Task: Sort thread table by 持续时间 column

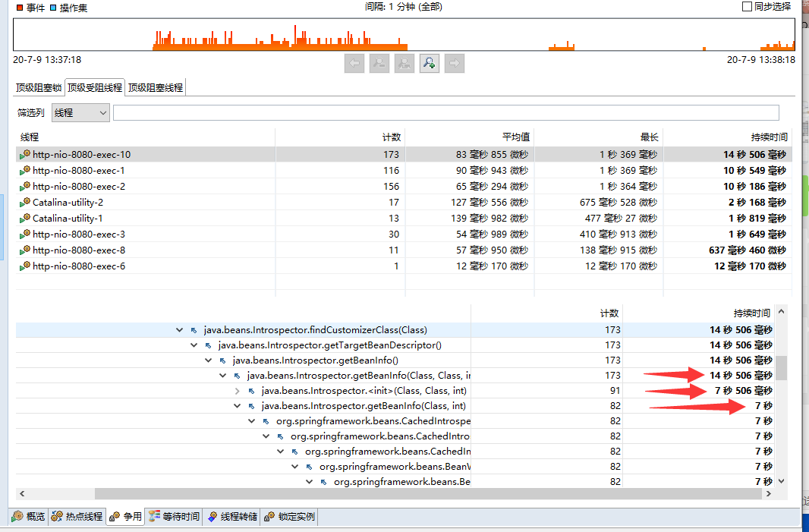Action: click(x=728, y=137)
